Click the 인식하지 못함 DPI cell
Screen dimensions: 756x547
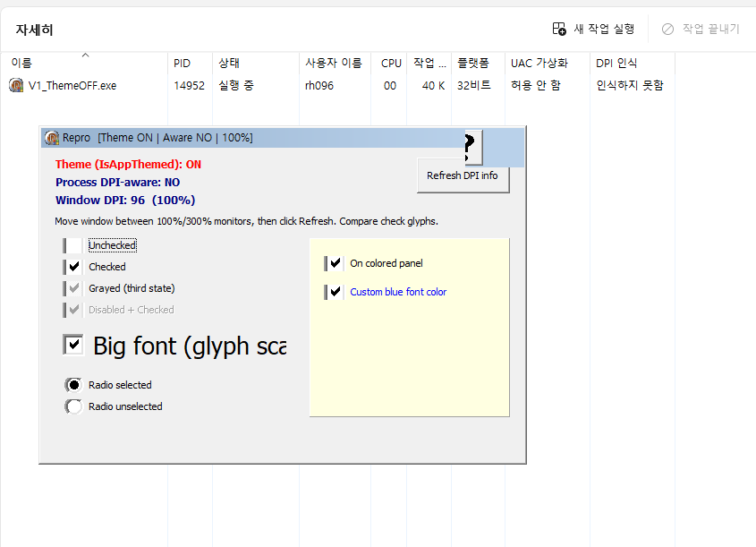point(630,86)
